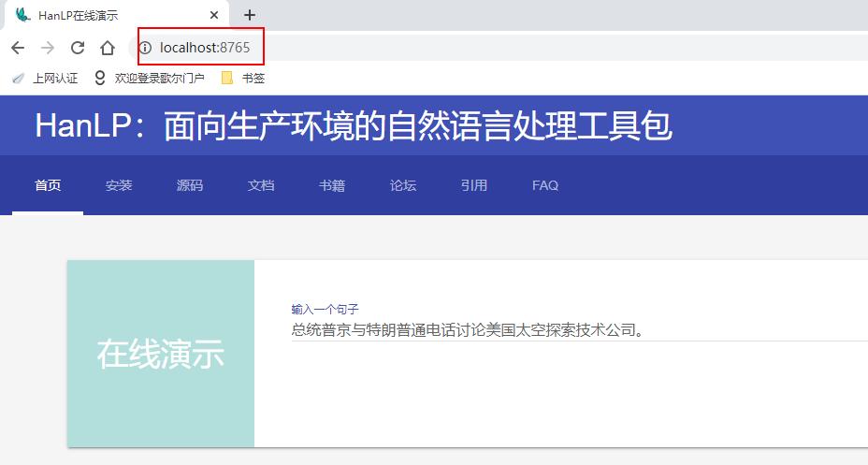Click the 输入一个句子 field label
This screenshot has height=465, width=868.
(325, 309)
